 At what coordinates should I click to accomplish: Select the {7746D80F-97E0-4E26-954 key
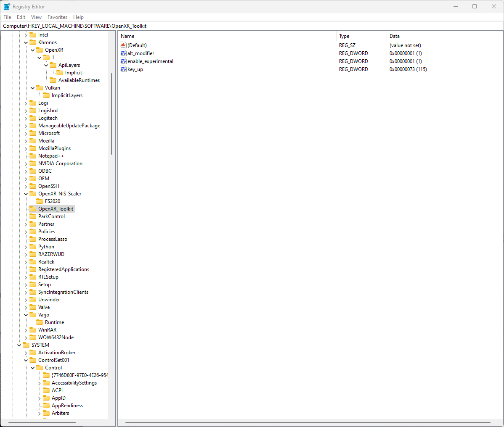(80, 375)
